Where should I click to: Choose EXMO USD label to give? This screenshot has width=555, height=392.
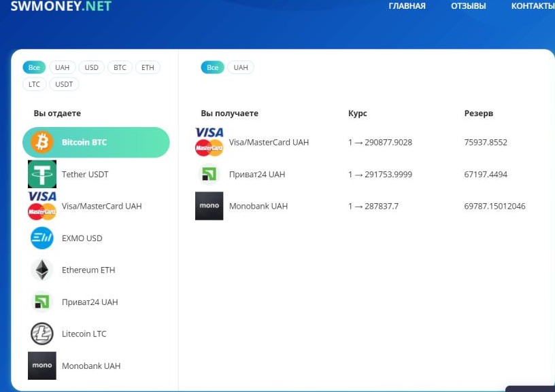pos(82,238)
